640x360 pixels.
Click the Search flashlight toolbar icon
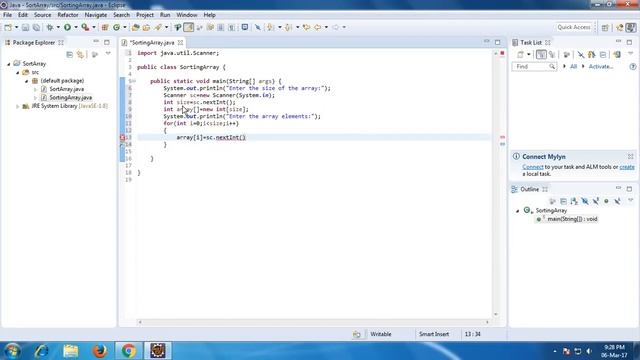tap(158, 27)
